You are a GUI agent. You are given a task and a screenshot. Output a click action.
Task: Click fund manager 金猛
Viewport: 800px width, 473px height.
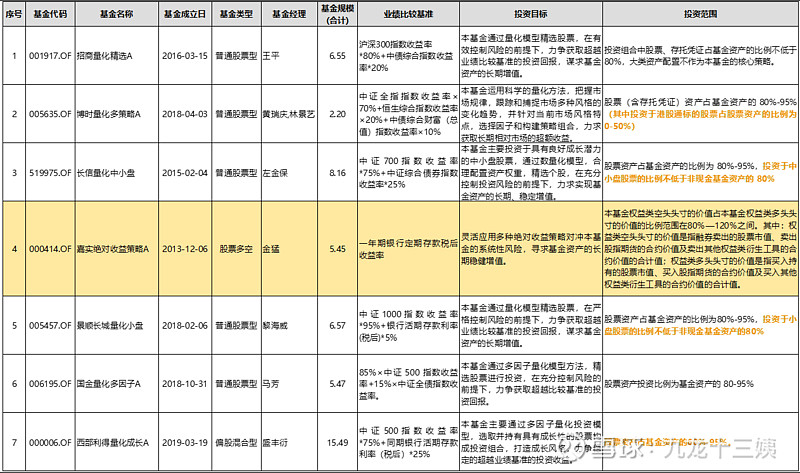click(271, 249)
